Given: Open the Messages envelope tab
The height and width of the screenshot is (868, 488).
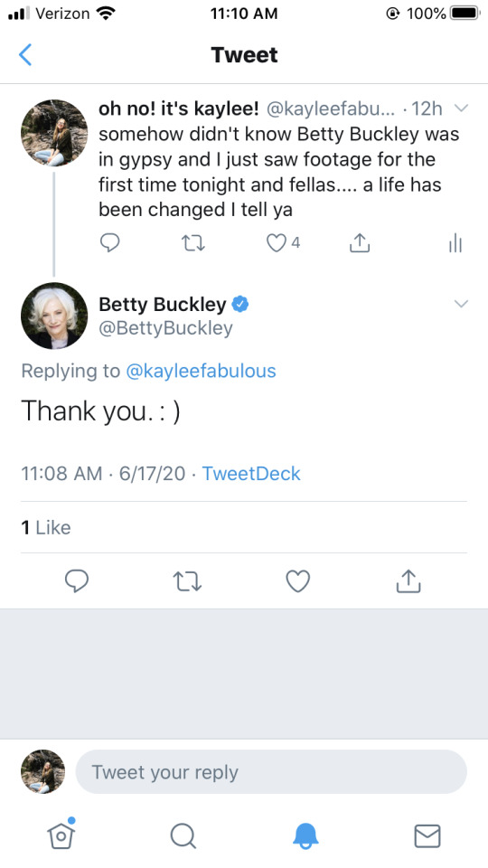Looking at the screenshot, I should point(427,835).
